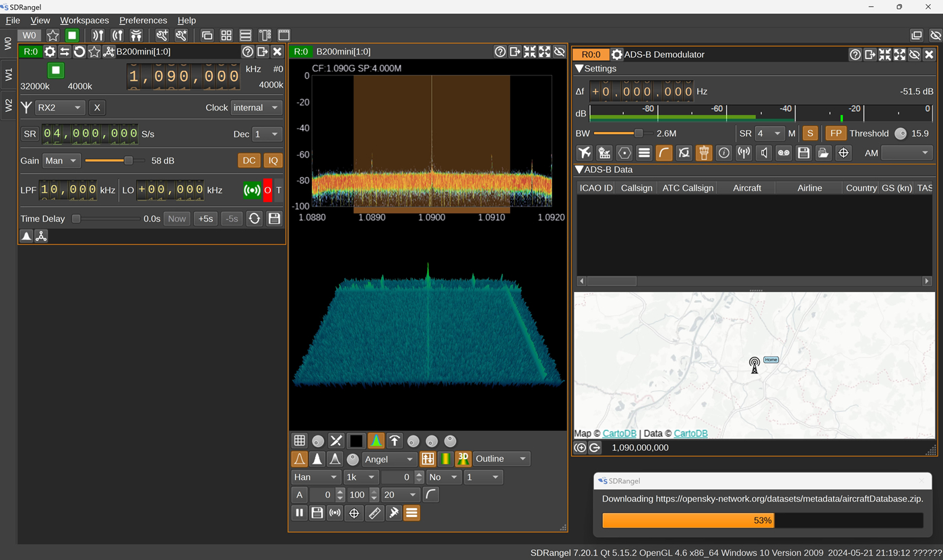
Task: Click the tape recorder icon in ADS-B toolbar
Action: point(783,153)
